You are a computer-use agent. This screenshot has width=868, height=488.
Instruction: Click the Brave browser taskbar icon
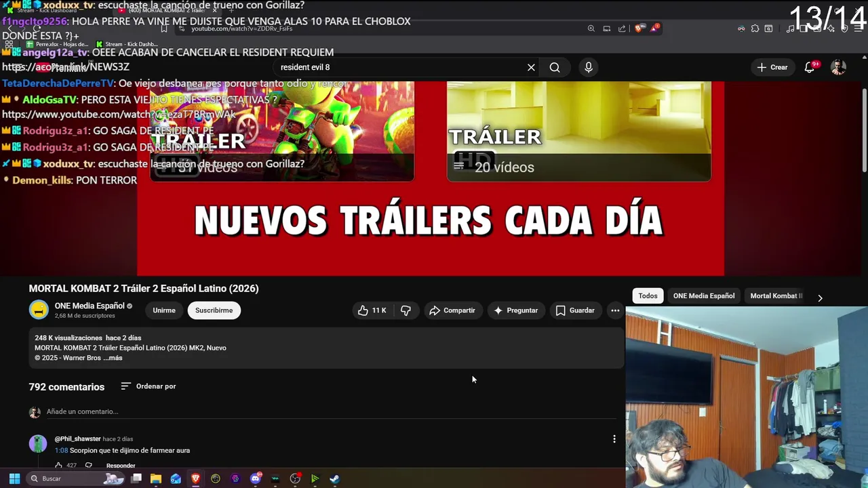[196, 479]
